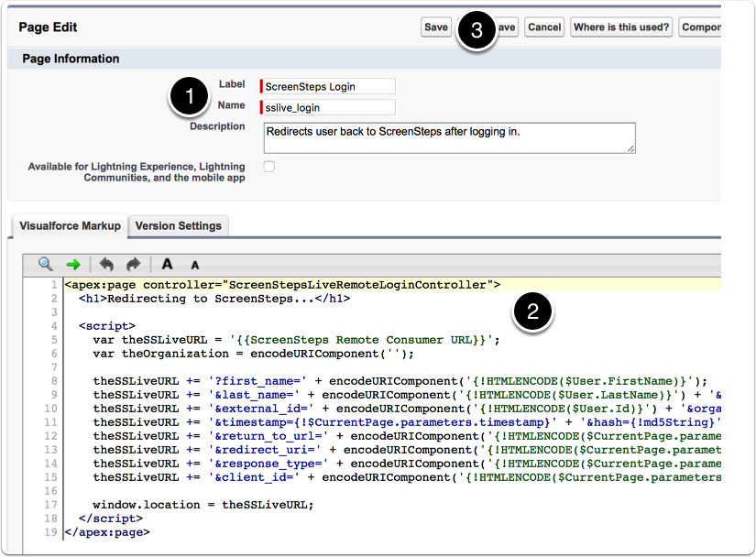The height and width of the screenshot is (557, 756).
Task: Click the '?first_name=' code line
Action: click(x=400, y=381)
